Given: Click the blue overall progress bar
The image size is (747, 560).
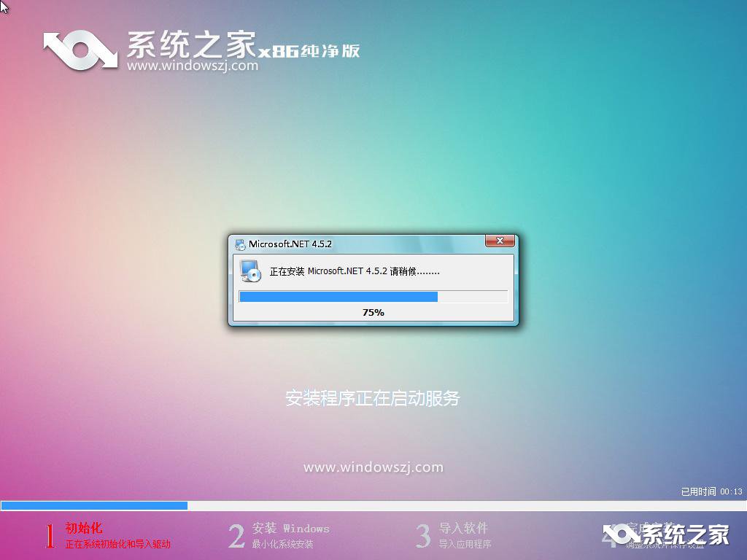Looking at the screenshot, I should [95, 505].
